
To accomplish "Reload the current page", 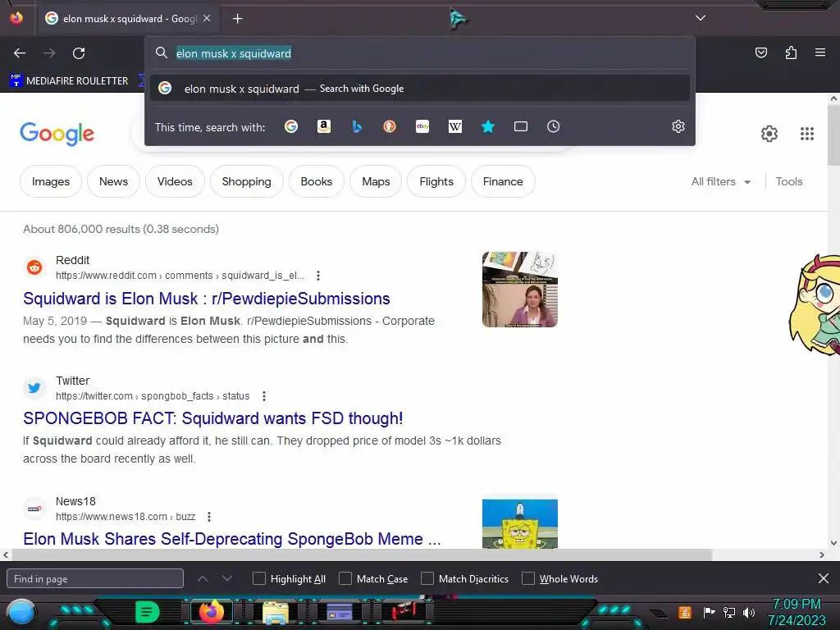I will (x=79, y=53).
